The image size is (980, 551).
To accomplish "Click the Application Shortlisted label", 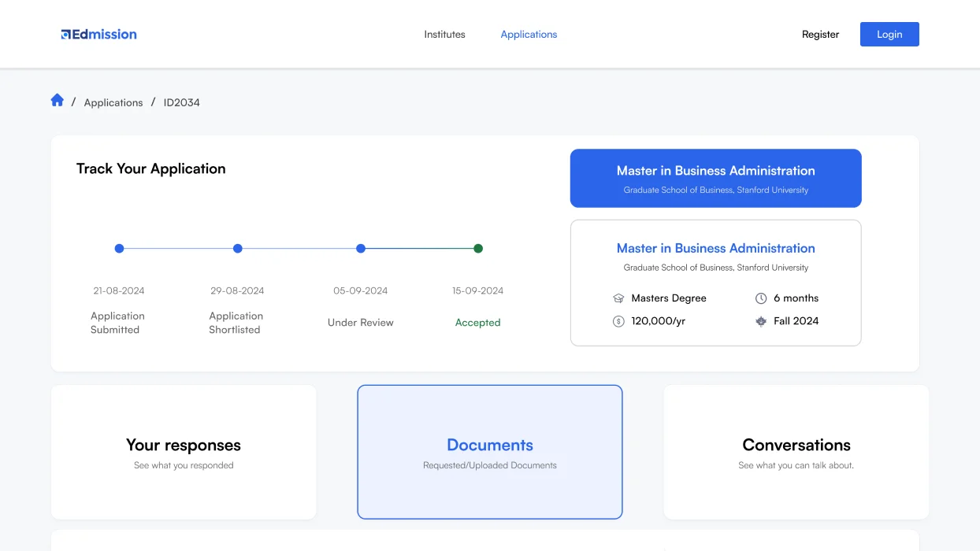I will 236,323.
